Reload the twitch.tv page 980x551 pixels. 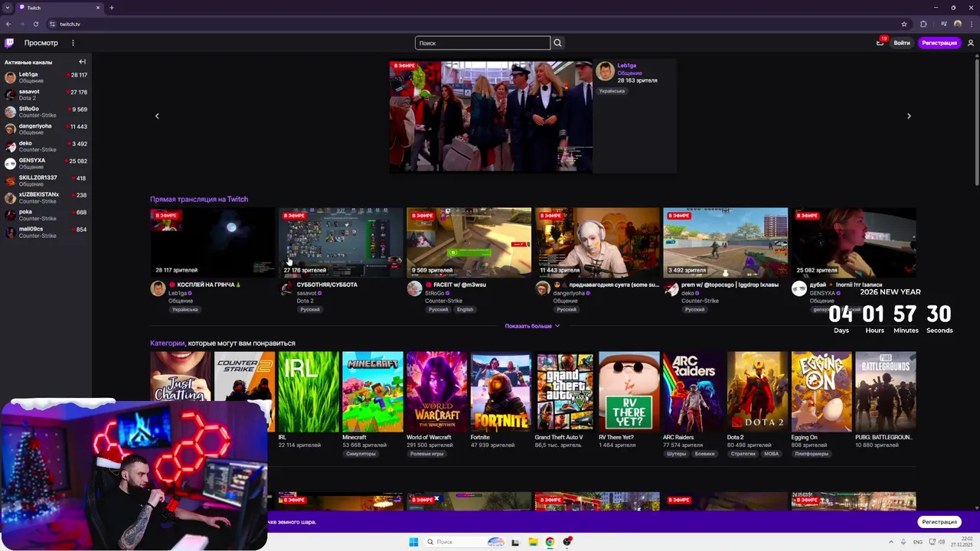[x=36, y=24]
